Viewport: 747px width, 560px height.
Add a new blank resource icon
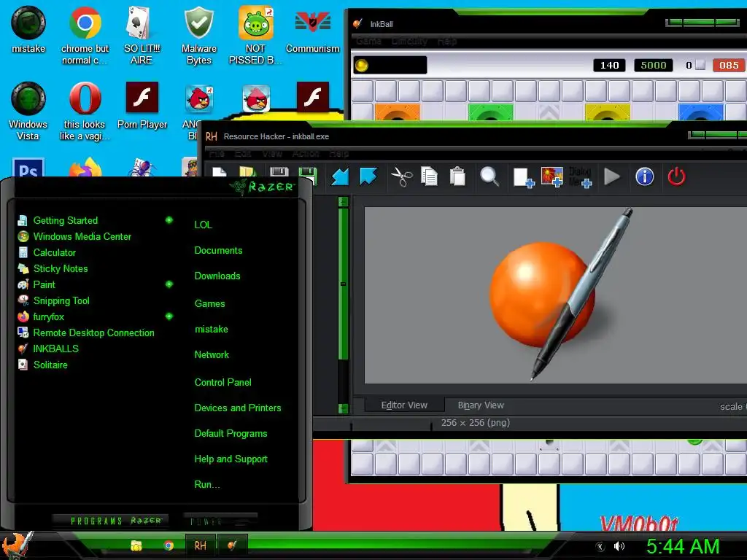[x=523, y=178]
